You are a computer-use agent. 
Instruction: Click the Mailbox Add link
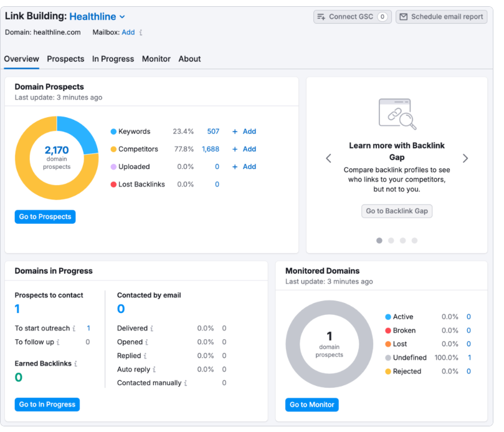click(128, 32)
